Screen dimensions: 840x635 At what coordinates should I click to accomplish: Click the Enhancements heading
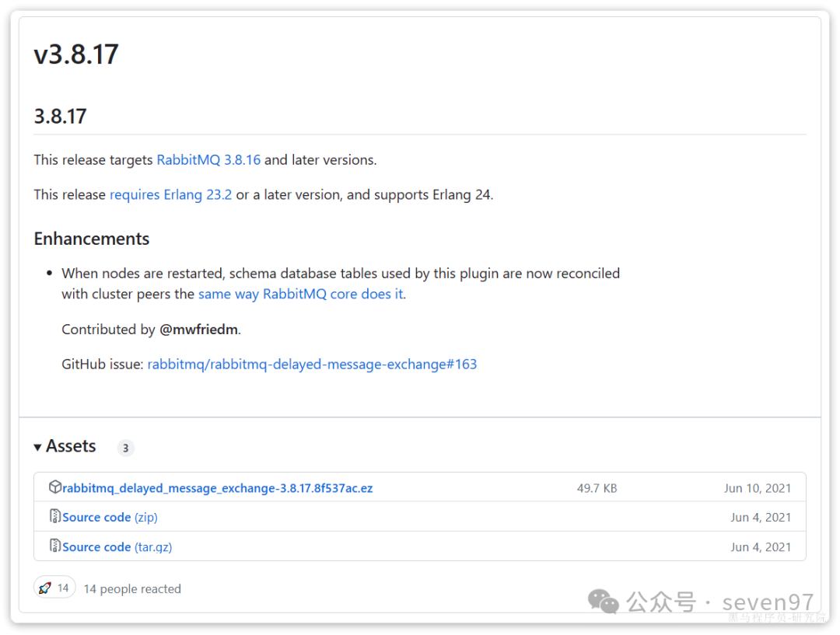click(92, 239)
